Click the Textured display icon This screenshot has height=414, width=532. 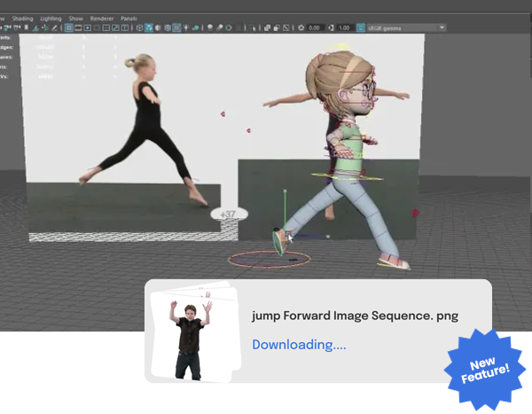coord(176,27)
